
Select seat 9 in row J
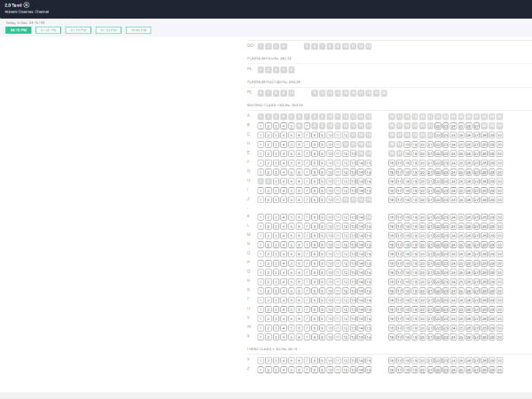[x=323, y=199]
